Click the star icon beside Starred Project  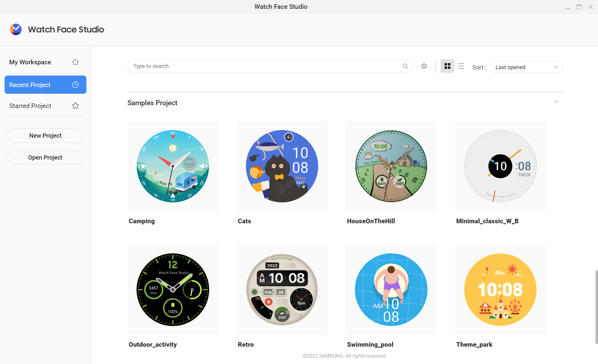(76, 106)
